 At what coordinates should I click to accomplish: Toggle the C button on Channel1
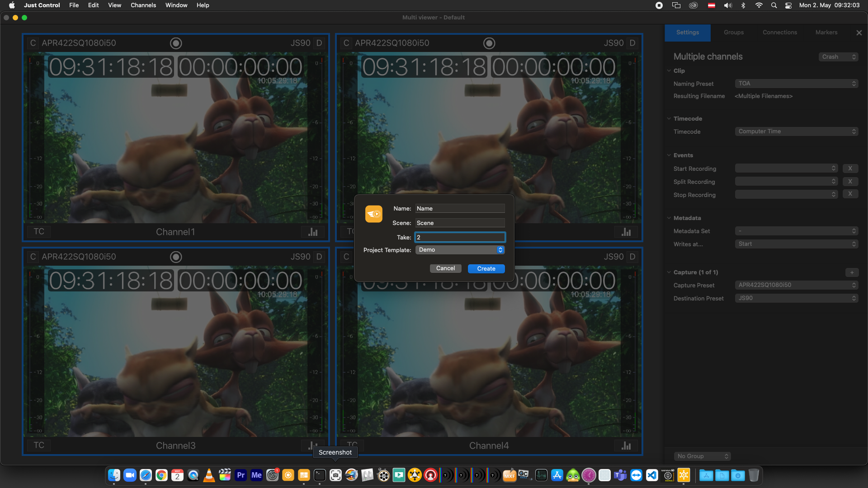[33, 43]
